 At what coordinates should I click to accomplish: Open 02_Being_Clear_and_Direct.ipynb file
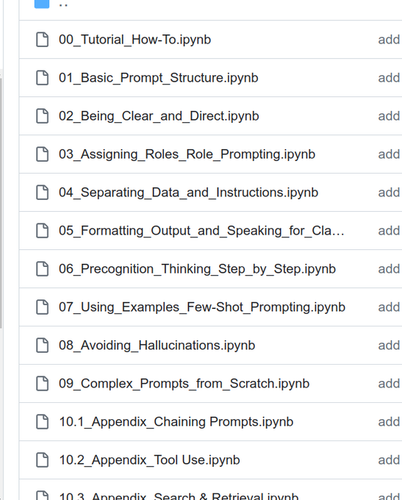tap(159, 116)
